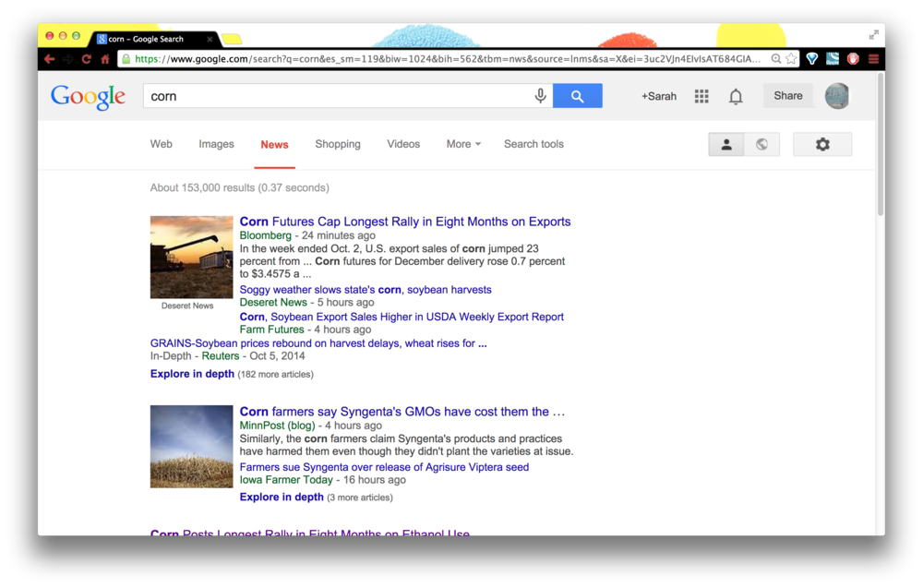Select the News results tab
Viewport: 923px width, 588px height.
point(274,145)
